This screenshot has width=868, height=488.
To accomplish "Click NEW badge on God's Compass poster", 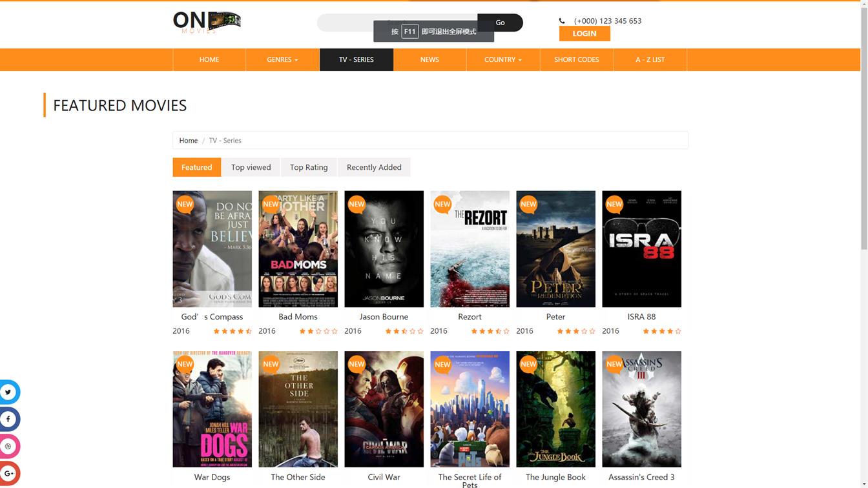I will [185, 204].
